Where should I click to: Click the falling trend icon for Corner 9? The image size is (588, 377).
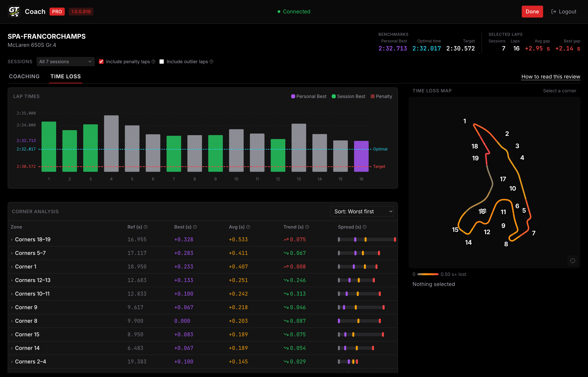click(x=286, y=307)
